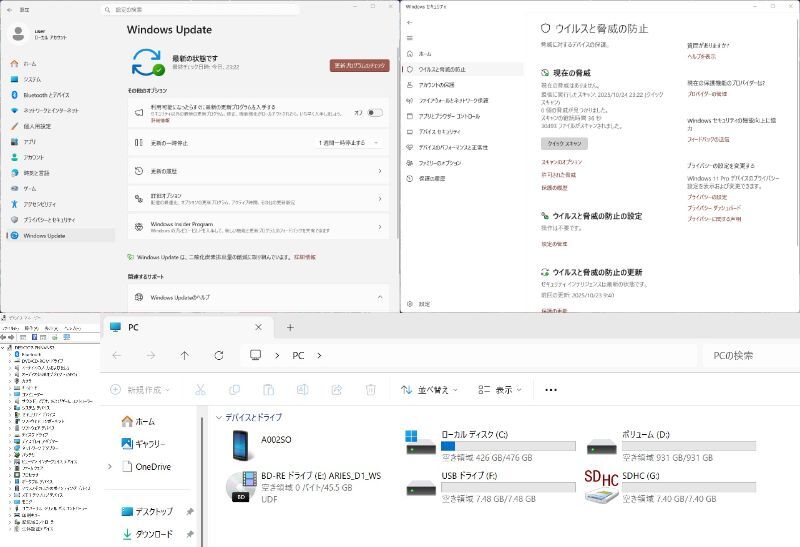Viewport: 800px width, 547px height.
Task: Open アカウントの保護 in Windows Security
Action: pyautogui.click(x=463, y=85)
